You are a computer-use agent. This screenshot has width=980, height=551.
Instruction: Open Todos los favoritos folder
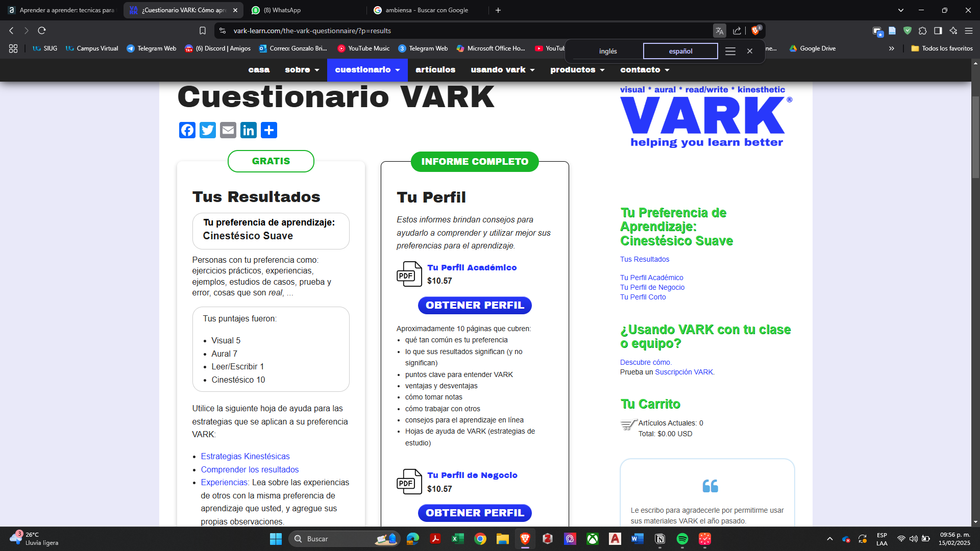click(942, 48)
